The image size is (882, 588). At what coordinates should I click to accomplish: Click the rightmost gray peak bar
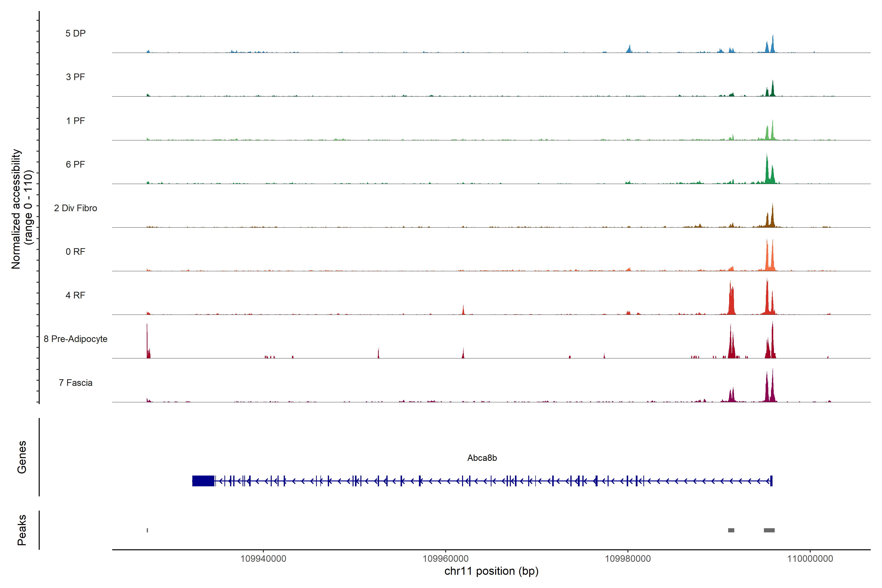click(x=769, y=530)
